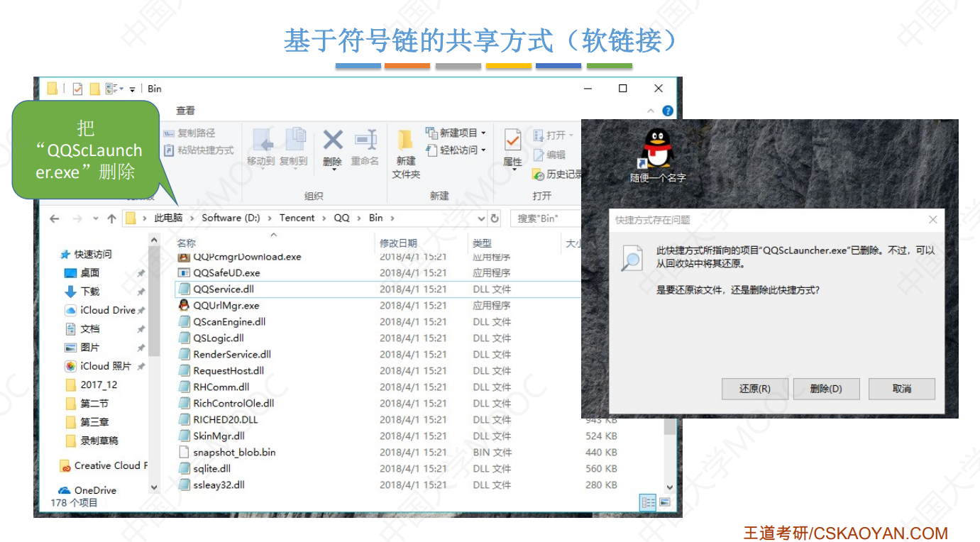Viewport: 980px width, 542px height.
Task: Click 复制路径 (Copy path) in ribbon
Action: pyautogui.click(x=189, y=133)
